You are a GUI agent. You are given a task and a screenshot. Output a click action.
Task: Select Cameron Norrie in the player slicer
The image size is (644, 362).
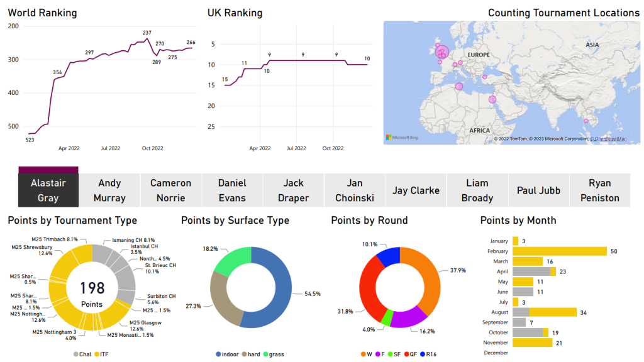pyautogui.click(x=170, y=190)
